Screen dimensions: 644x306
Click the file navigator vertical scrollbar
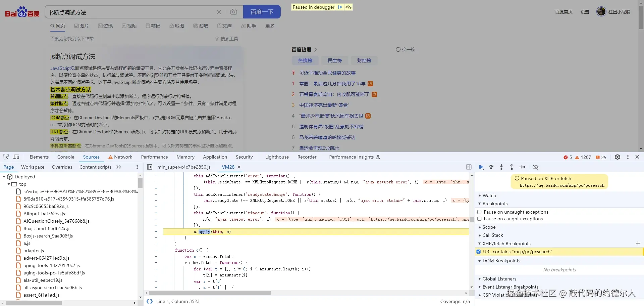[x=140, y=183]
